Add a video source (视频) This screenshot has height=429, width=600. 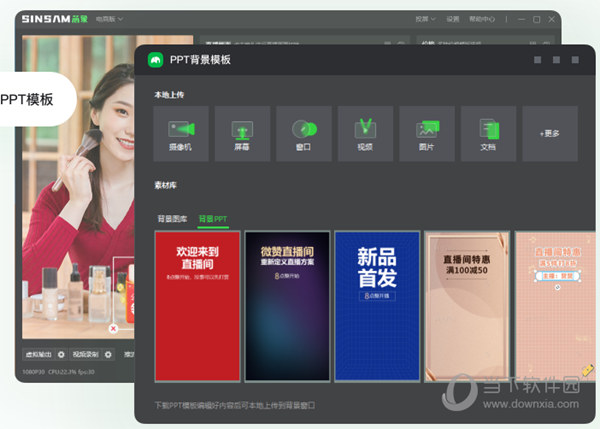(365, 134)
